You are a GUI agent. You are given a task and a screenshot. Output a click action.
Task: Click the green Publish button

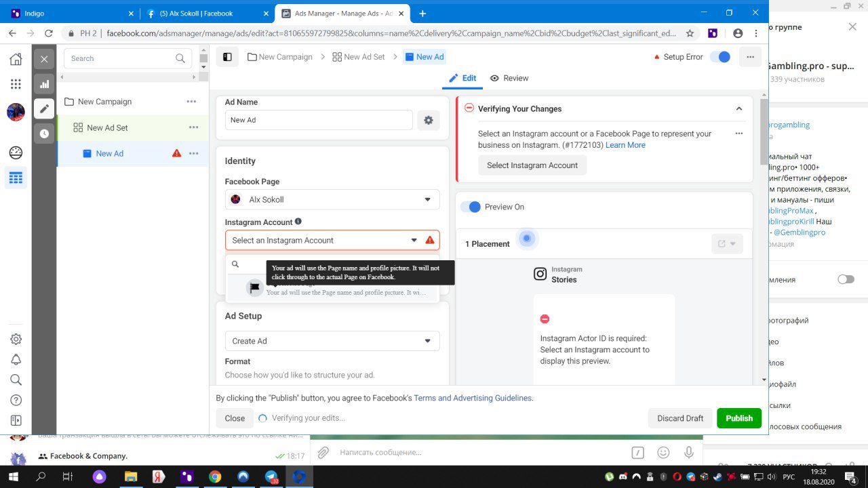(739, 418)
